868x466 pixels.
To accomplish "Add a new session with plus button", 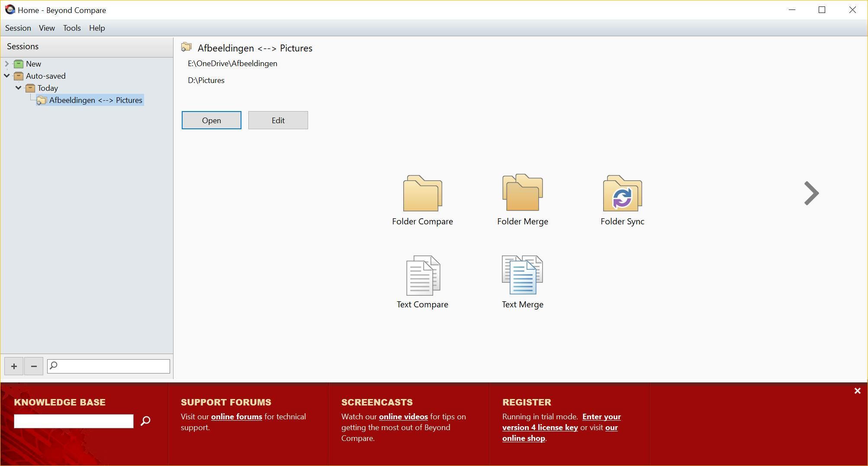I will [x=14, y=366].
